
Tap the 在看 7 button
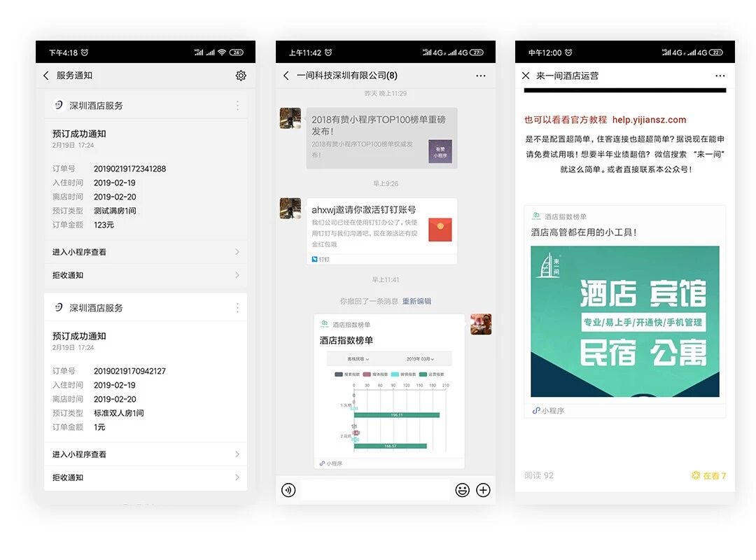(708, 475)
